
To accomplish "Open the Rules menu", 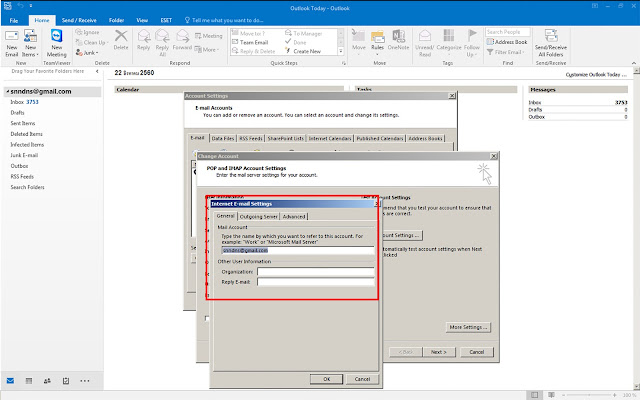I will [378, 42].
